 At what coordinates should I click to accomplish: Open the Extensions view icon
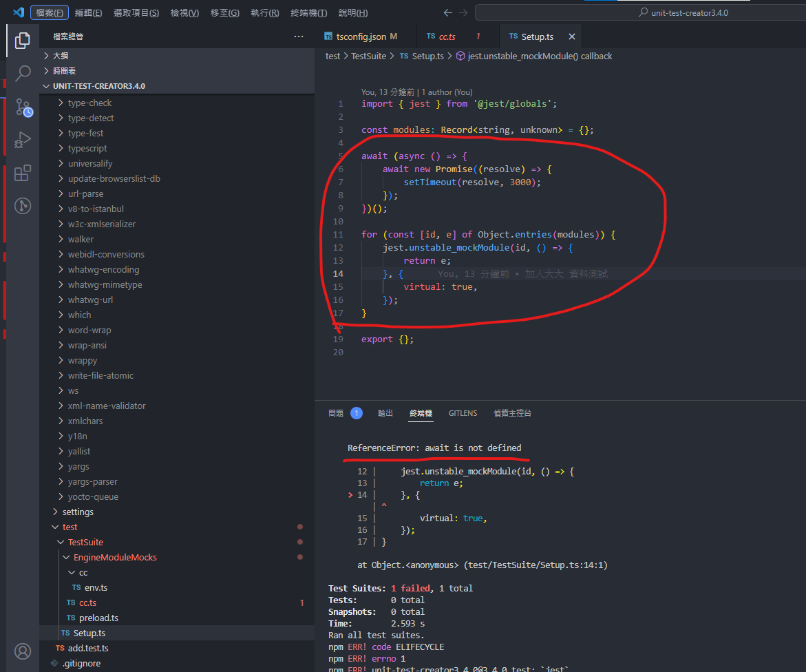tap(22, 174)
